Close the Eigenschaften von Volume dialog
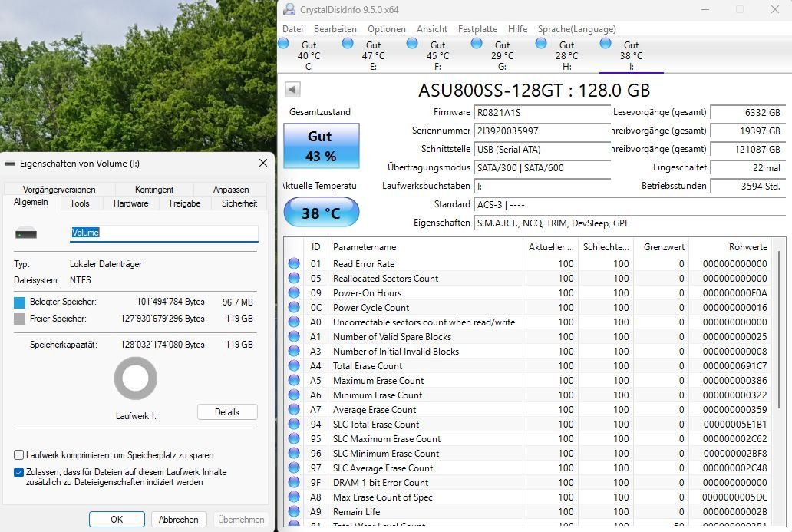This screenshot has height=532, width=792. [x=263, y=163]
